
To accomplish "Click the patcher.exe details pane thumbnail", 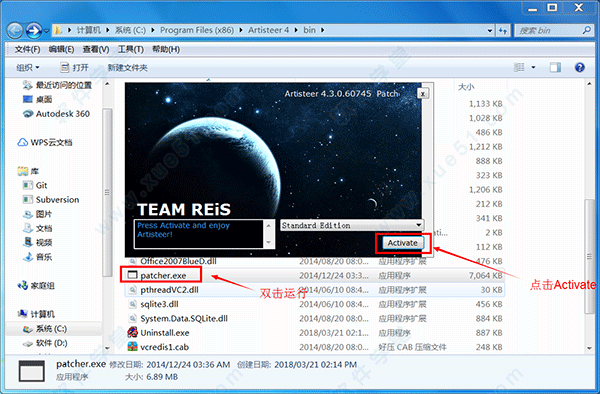I will point(32,371).
